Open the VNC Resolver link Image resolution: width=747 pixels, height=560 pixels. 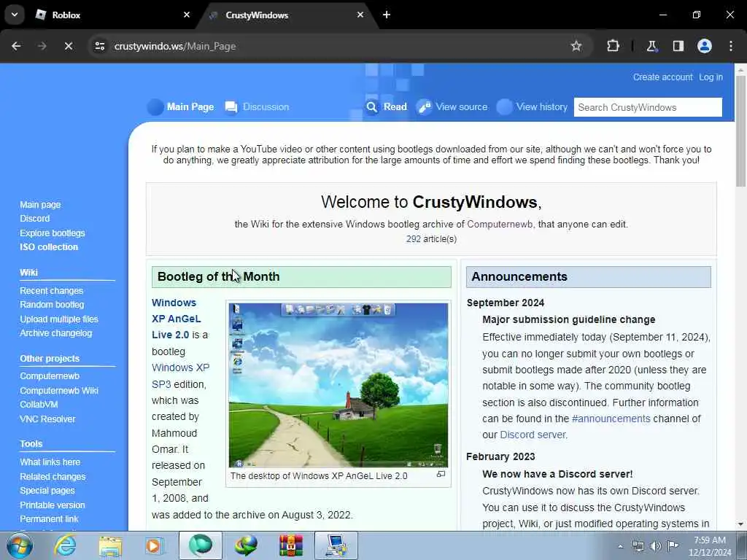point(47,419)
